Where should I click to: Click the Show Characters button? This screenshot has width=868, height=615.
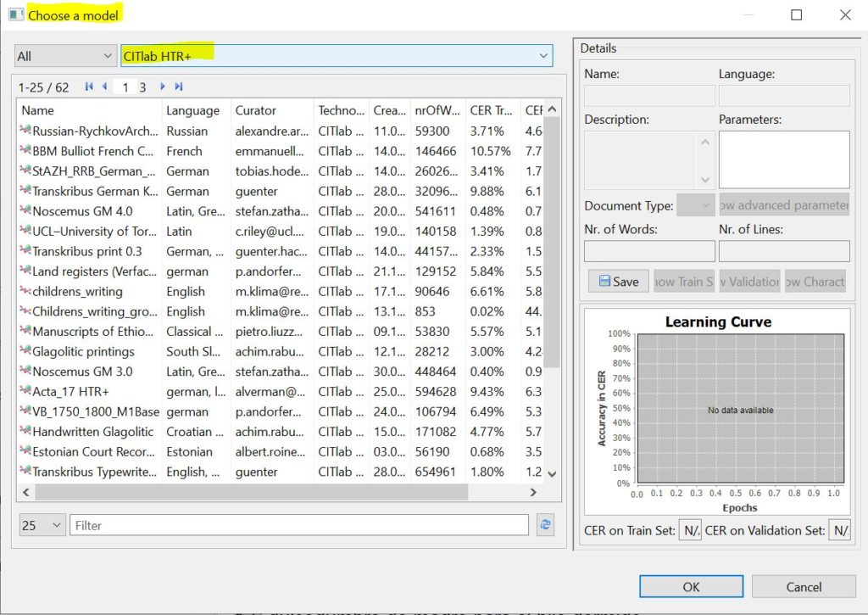tap(815, 282)
